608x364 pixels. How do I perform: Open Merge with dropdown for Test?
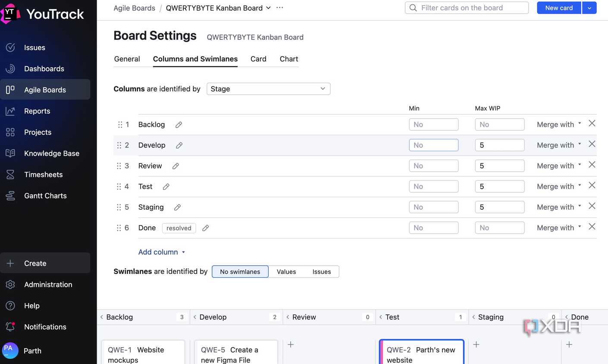[x=559, y=187]
